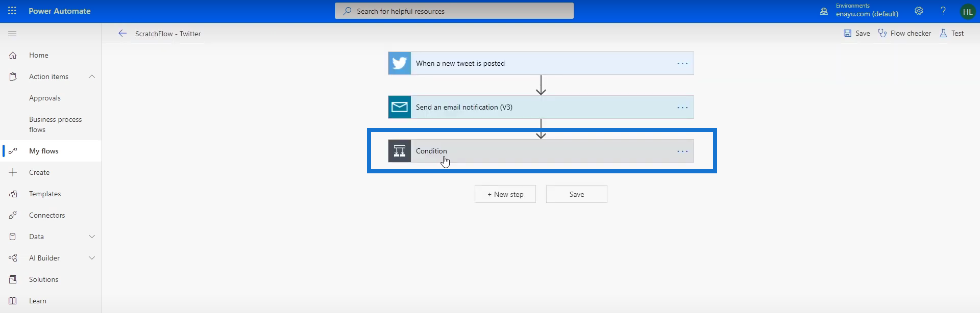Image resolution: width=980 pixels, height=313 pixels.
Task: Expand the Condition step card
Action: coord(541,151)
